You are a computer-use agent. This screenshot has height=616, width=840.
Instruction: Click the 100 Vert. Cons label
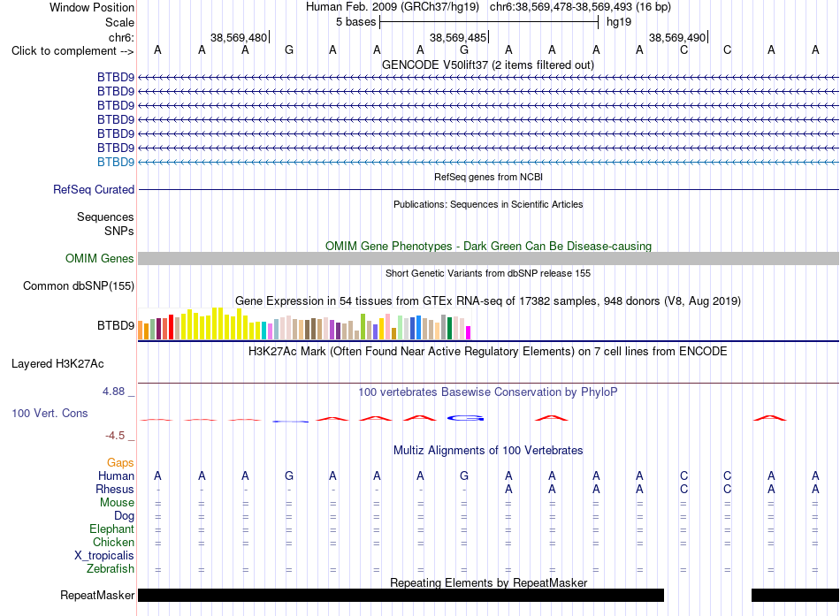tap(50, 413)
